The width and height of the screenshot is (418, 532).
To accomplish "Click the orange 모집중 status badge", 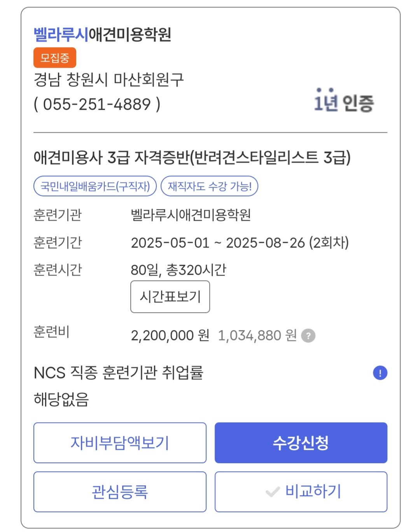I will [55, 58].
